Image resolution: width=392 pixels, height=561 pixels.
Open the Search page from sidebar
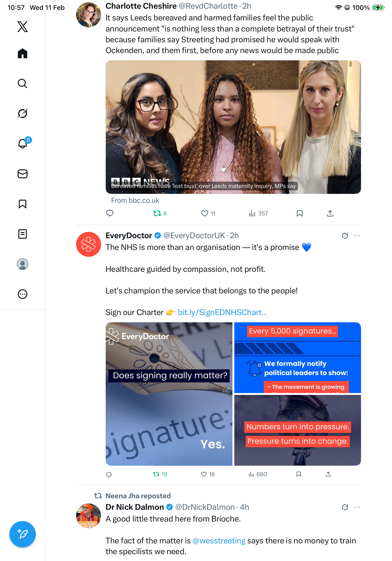[x=23, y=84]
